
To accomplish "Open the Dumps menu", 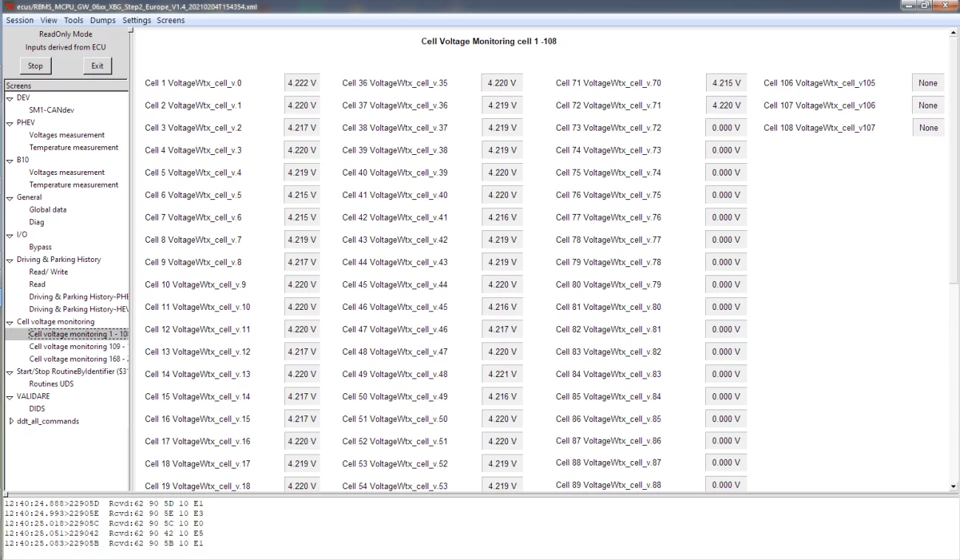I will coord(103,21).
